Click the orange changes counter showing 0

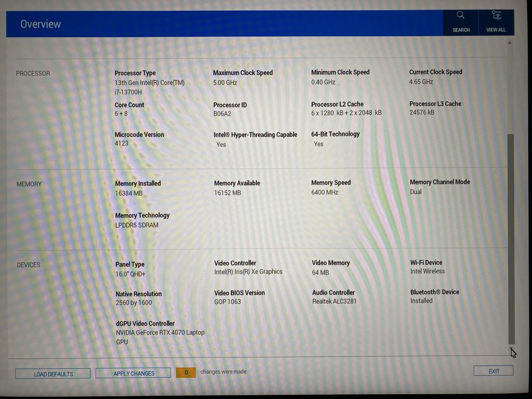click(186, 372)
